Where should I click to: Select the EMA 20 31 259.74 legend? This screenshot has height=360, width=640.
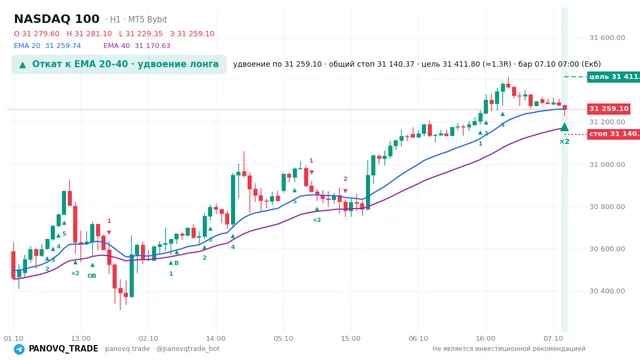pyautogui.click(x=47, y=46)
